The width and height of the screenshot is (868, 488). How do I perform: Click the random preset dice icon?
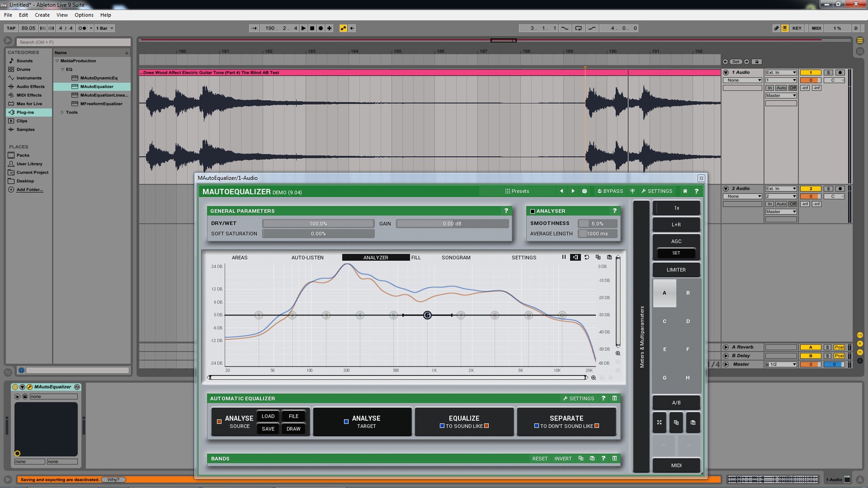(584, 191)
